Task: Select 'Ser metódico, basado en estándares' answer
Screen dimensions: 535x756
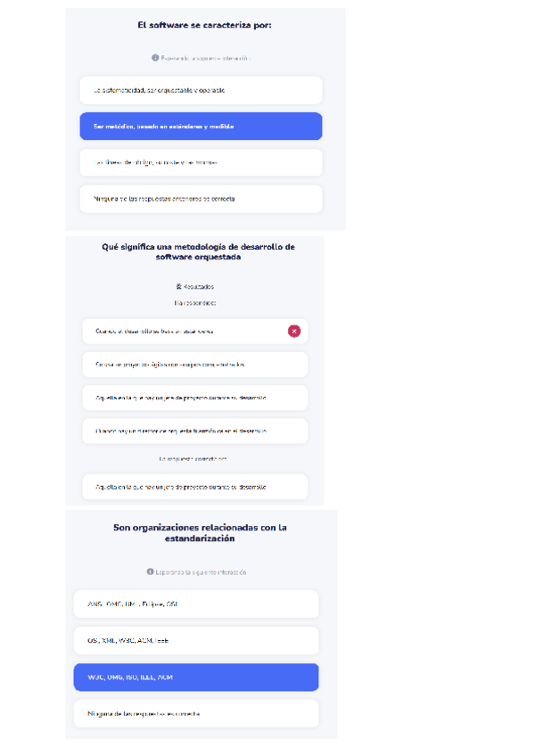Action: pyautogui.click(x=201, y=127)
